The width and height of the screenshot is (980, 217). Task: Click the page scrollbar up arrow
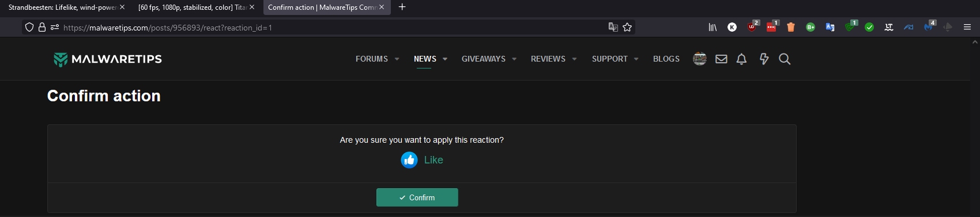click(x=975, y=42)
